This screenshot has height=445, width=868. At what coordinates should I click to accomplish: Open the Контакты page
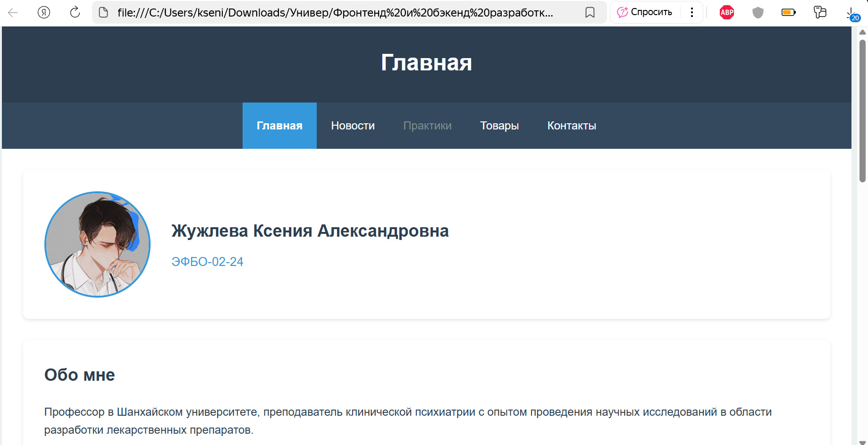[x=572, y=126]
